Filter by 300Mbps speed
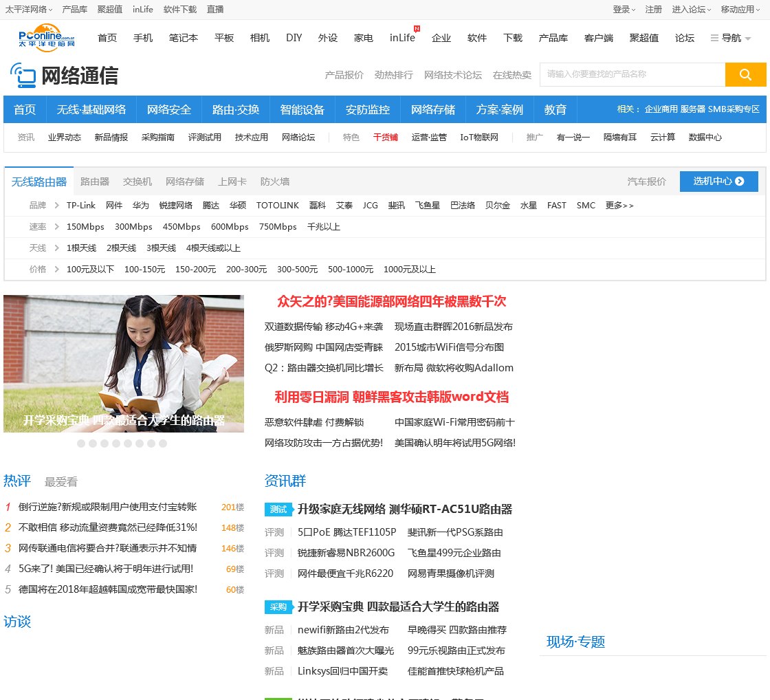The image size is (770, 700). point(133,226)
